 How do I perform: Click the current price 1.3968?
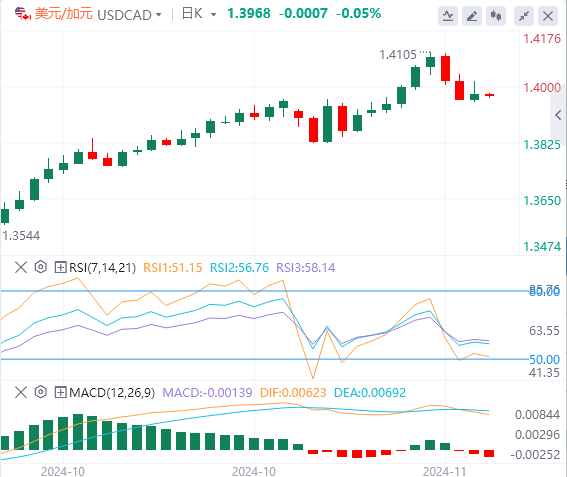pos(249,14)
